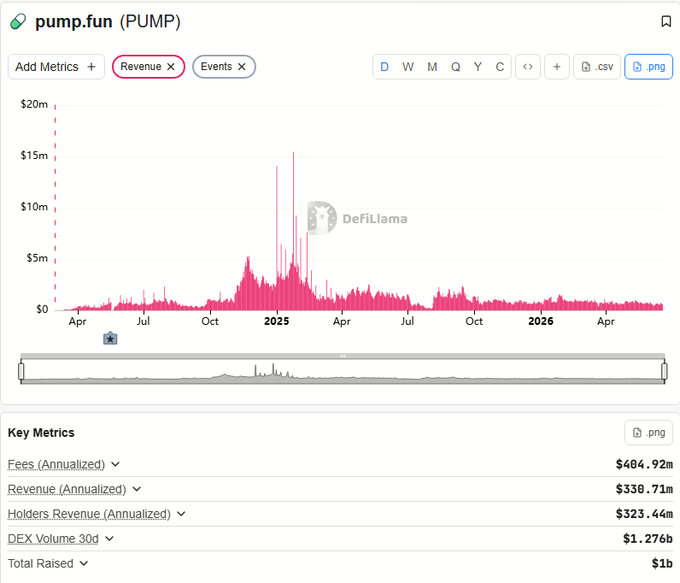Bookmark the pump.fun protocol page
Image resolution: width=680 pixels, height=583 pixels.
tap(666, 21)
